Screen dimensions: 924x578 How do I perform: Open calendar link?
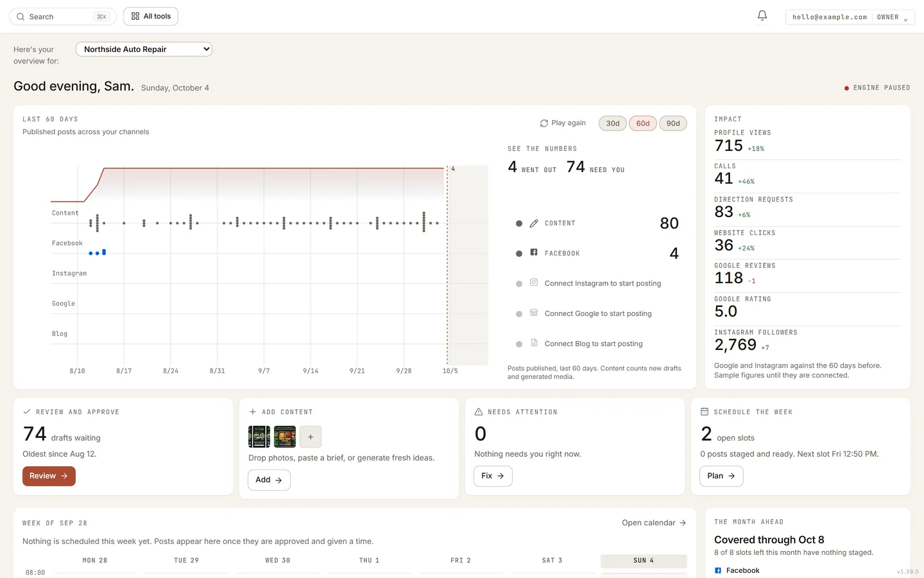click(x=654, y=523)
